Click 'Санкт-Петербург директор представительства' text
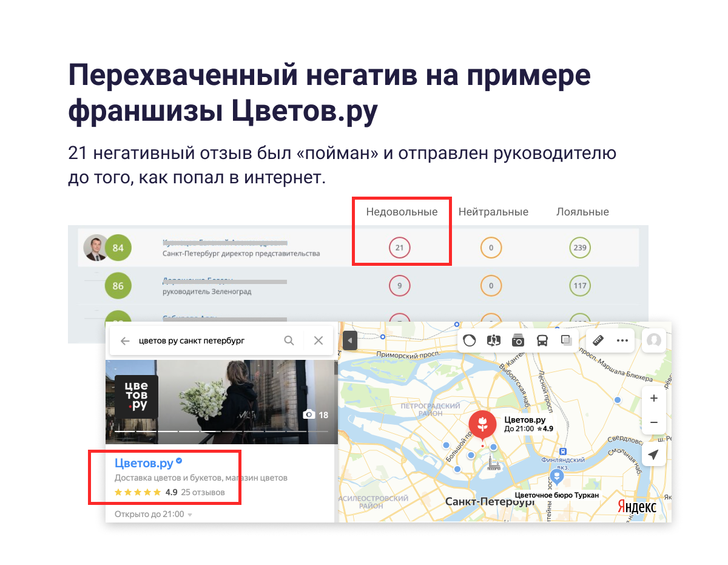Image resolution: width=728 pixels, height=565 pixels. (241, 253)
